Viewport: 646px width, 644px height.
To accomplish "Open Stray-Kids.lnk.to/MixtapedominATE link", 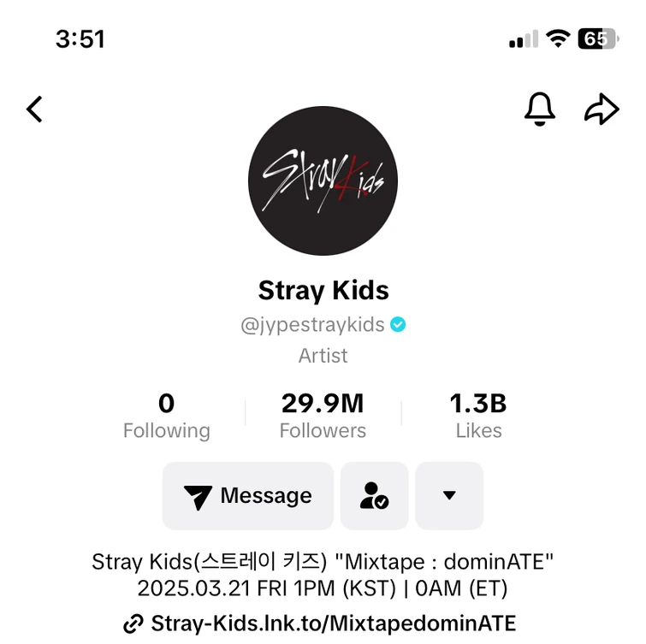I will [x=334, y=623].
